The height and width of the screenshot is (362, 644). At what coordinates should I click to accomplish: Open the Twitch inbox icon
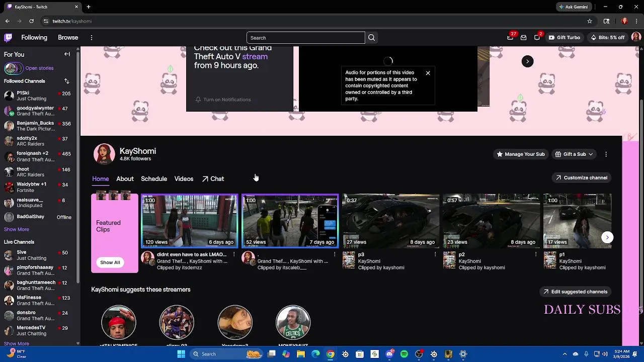point(524,37)
